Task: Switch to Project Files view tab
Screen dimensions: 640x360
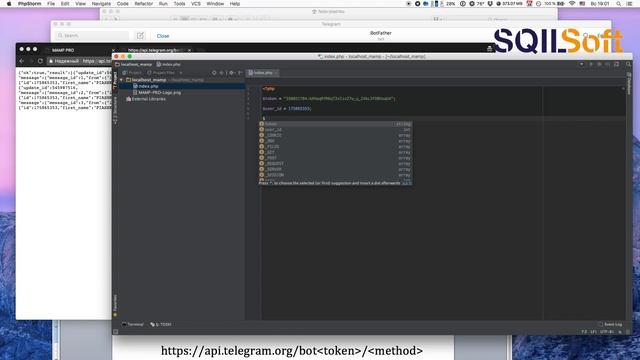Action: pos(161,73)
